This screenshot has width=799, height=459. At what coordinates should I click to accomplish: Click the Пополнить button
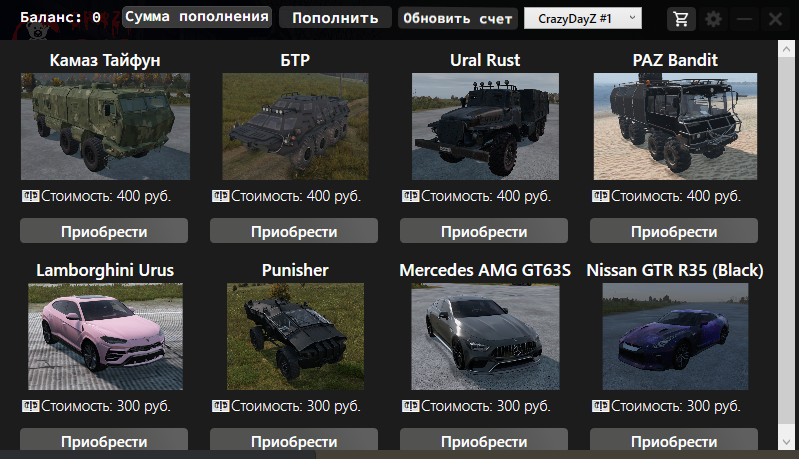click(x=335, y=18)
